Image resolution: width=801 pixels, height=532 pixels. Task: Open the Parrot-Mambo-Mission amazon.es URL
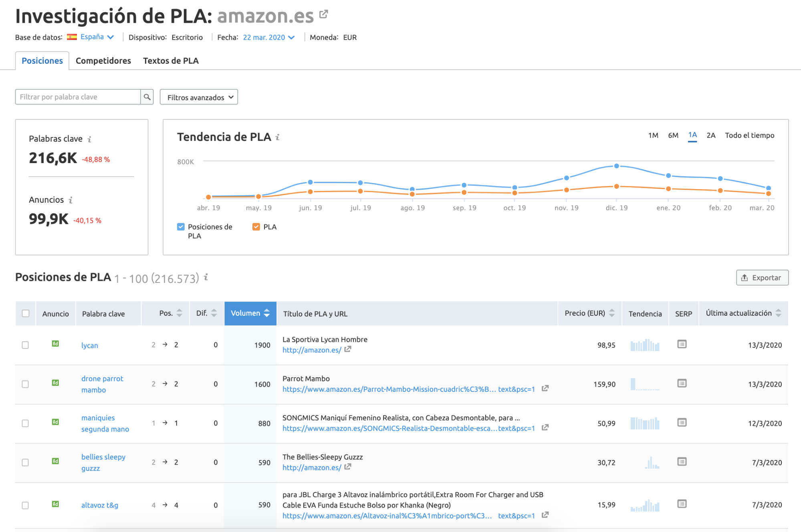pos(409,389)
